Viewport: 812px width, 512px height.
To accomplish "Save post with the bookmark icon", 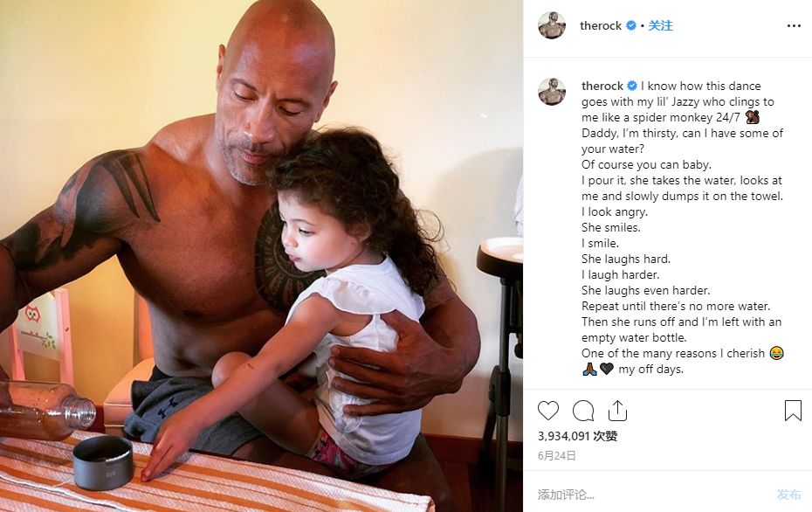I will pyautogui.click(x=793, y=411).
